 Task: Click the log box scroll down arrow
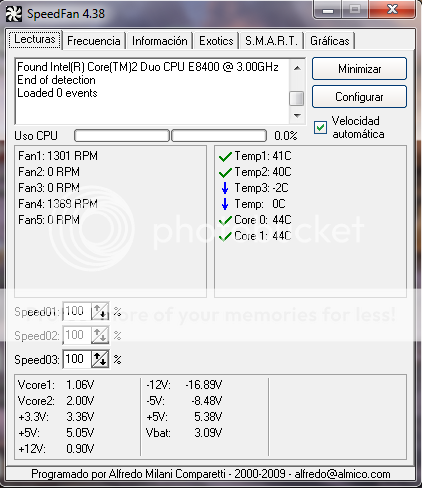coord(297,116)
